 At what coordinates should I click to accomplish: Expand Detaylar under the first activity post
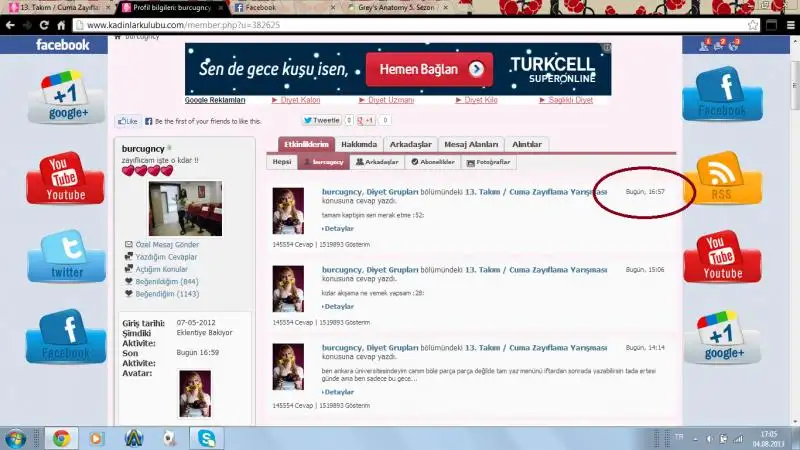(338, 228)
